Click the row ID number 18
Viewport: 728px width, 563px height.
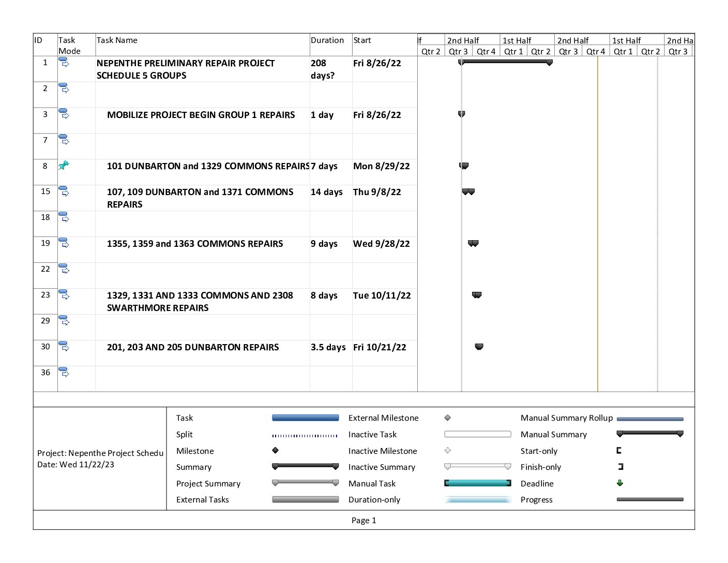pos(45,217)
